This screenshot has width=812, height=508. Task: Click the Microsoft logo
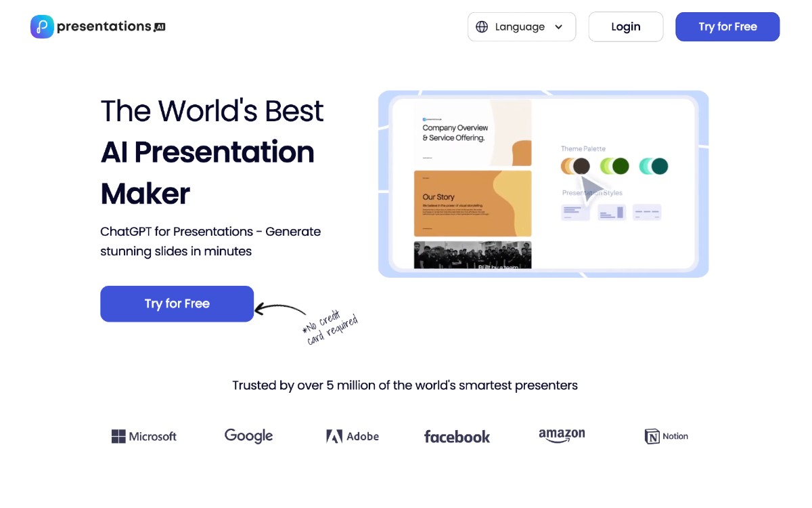143,436
